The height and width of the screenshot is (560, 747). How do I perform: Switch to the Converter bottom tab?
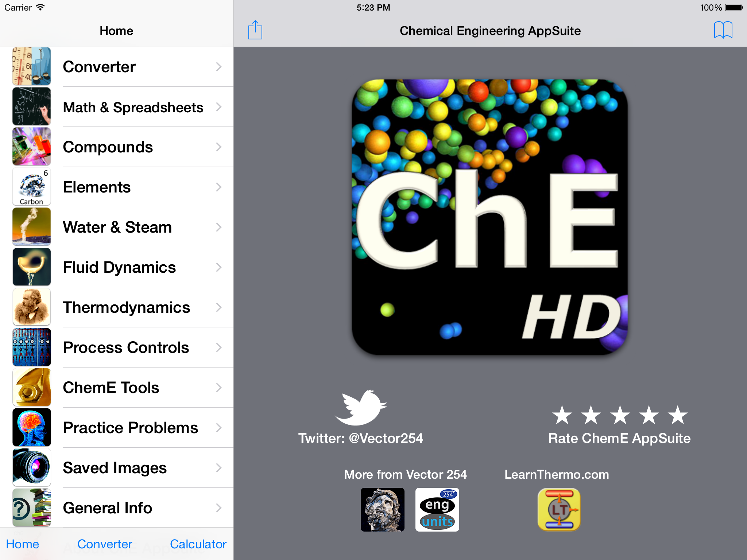coord(105,544)
